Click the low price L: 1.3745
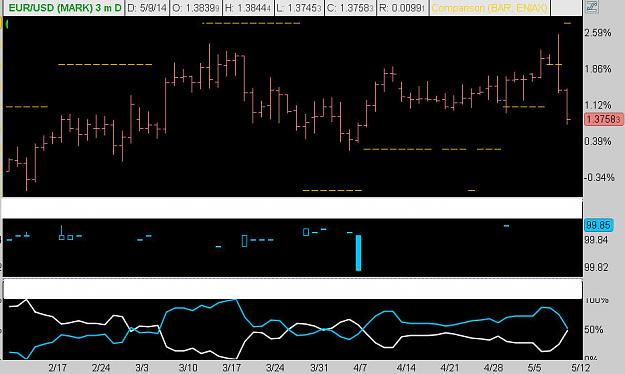 pyautogui.click(x=299, y=8)
